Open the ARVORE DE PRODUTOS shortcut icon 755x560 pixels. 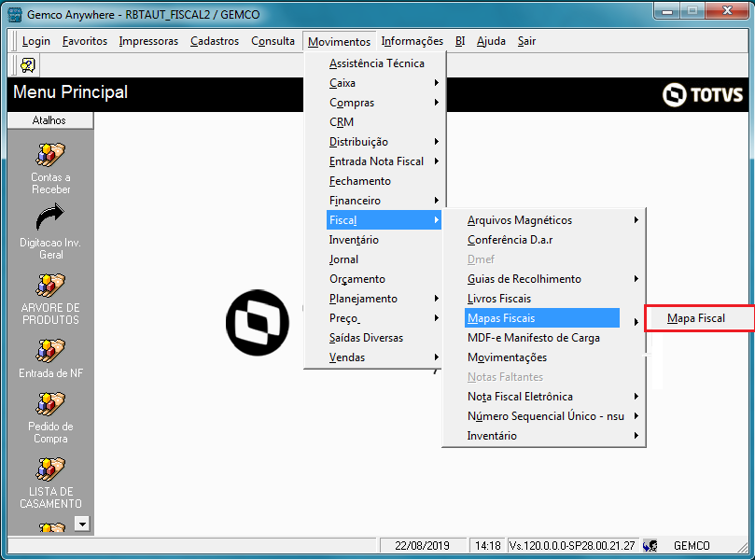[50, 285]
